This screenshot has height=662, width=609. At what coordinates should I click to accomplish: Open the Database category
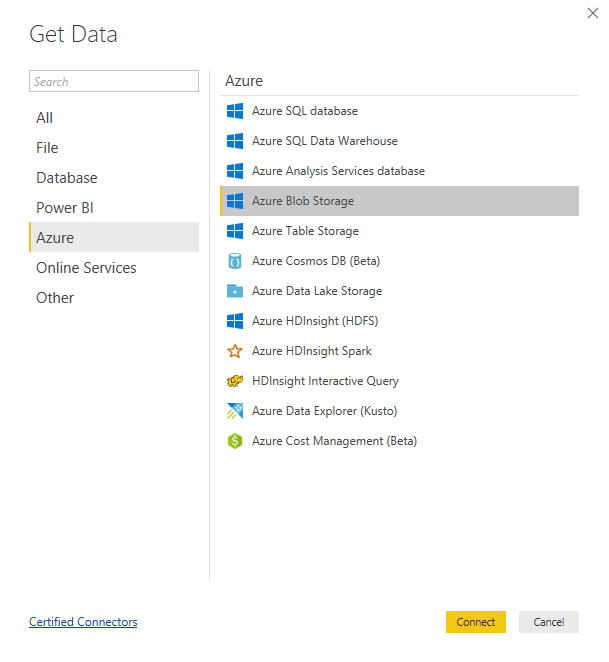pos(114,178)
